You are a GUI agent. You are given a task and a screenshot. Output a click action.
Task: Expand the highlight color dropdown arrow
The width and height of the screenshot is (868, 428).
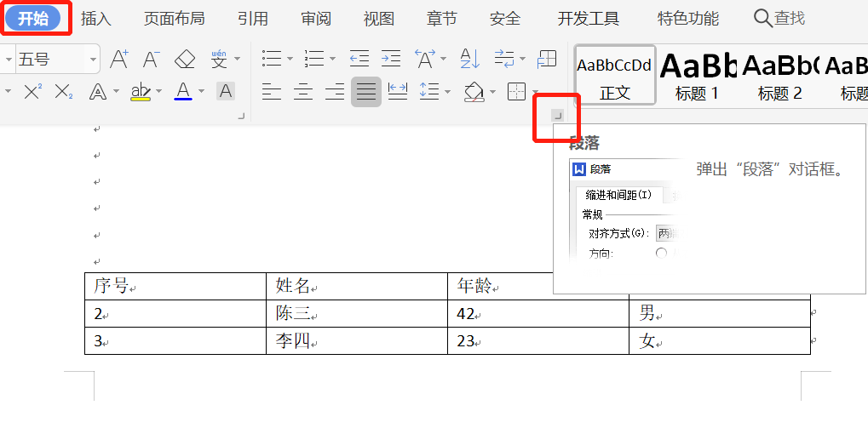coord(159,92)
